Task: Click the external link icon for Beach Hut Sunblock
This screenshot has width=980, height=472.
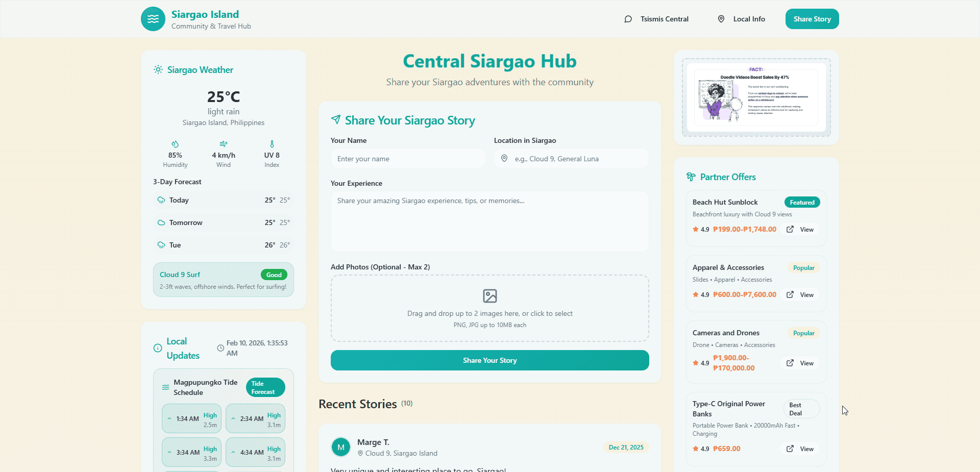Action: (790, 230)
